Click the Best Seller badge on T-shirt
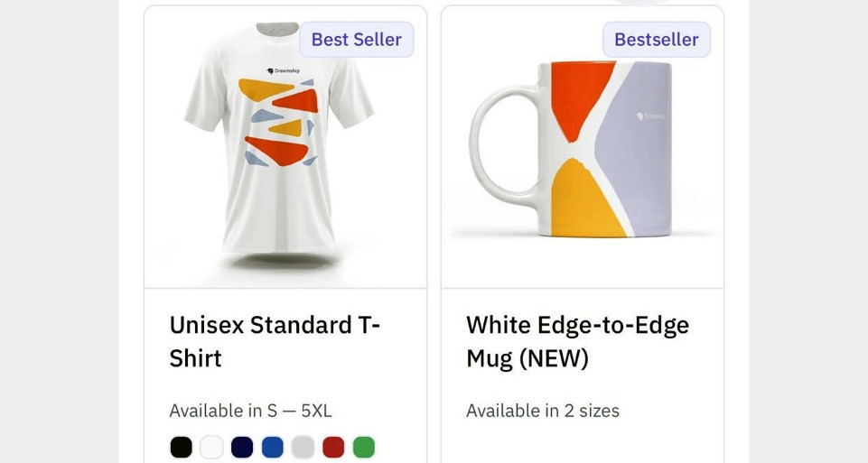The image size is (868, 463). pos(357,40)
